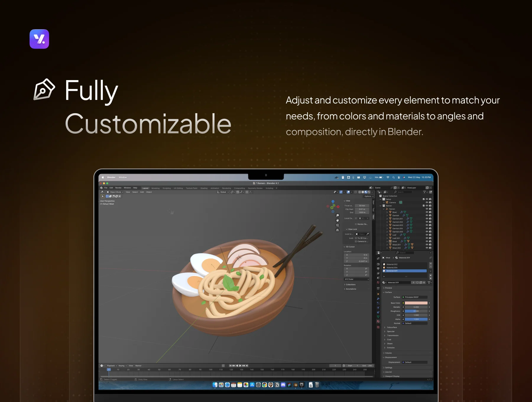Switch to the Shading workspace tab
Image resolution: width=532 pixels, height=402 pixels.
[x=204, y=188]
